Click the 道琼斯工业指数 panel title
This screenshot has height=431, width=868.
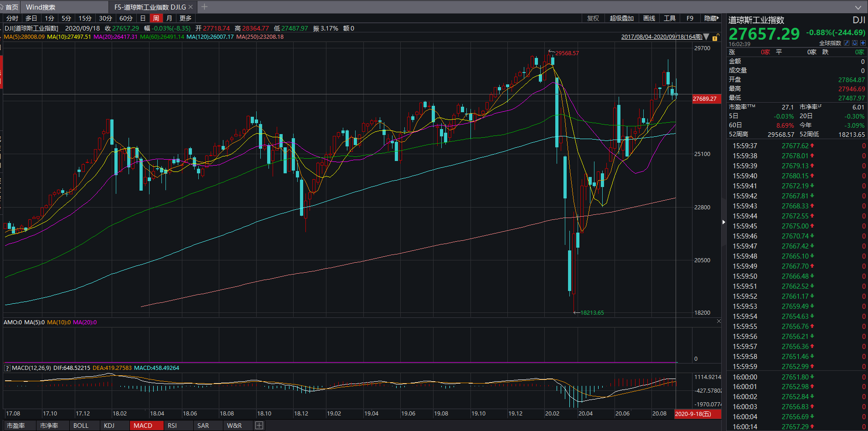[756, 20]
